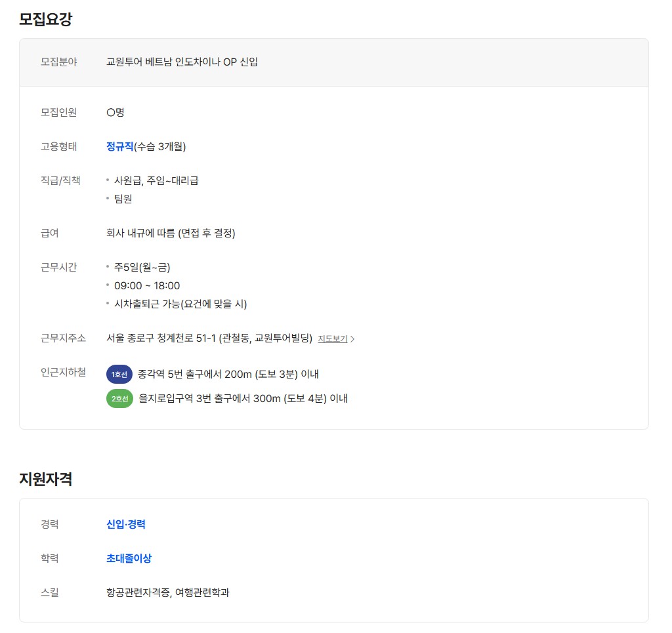
Task: Click the 교원투어 베트남 인도차이나 OP 신입 title
Action: pyautogui.click(x=182, y=62)
